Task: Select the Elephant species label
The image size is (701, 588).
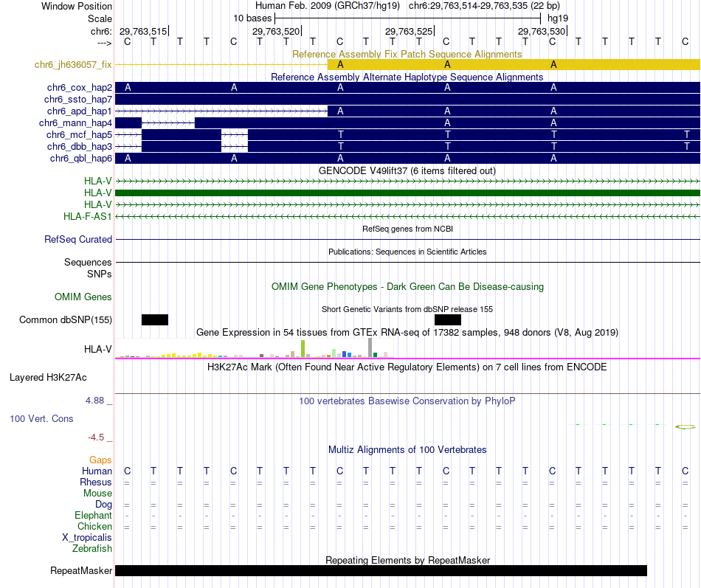Action: coord(93,515)
